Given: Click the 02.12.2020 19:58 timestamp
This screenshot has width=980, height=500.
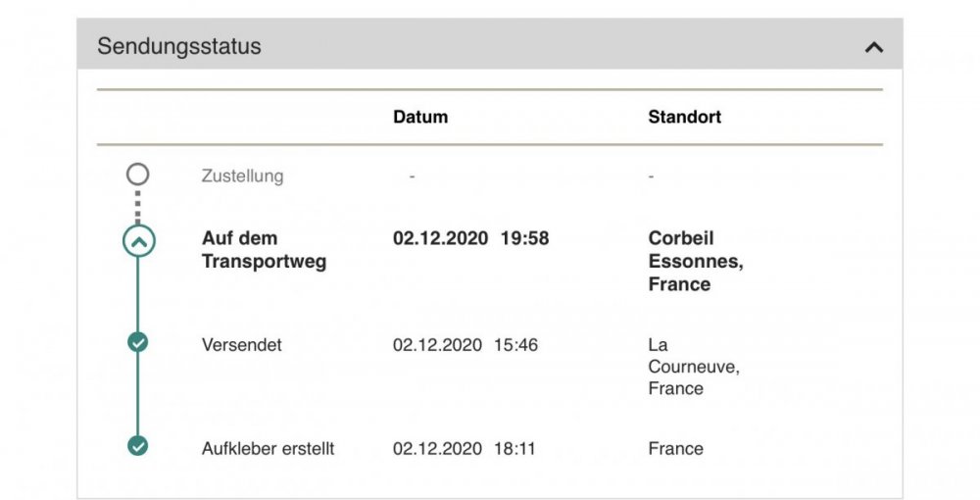Looking at the screenshot, I should (x=470, y=238).
